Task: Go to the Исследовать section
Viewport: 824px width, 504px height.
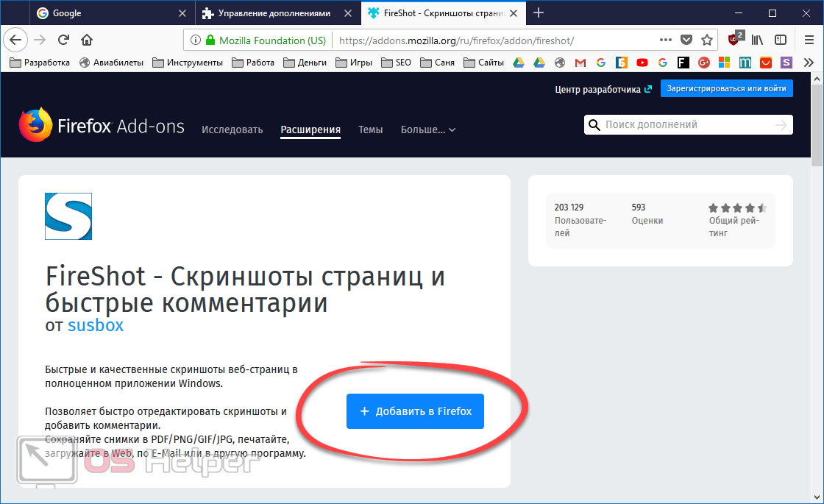Action: click(232, 129)
